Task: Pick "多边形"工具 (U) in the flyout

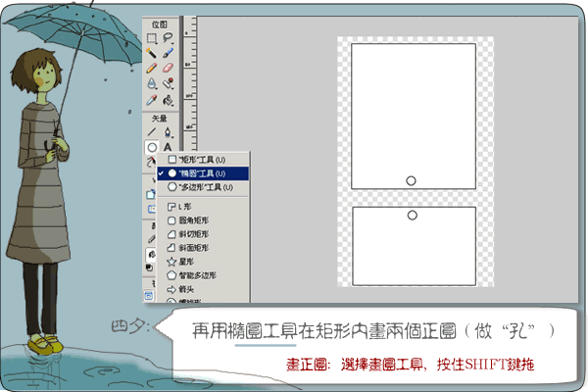Action: [204, 186]
